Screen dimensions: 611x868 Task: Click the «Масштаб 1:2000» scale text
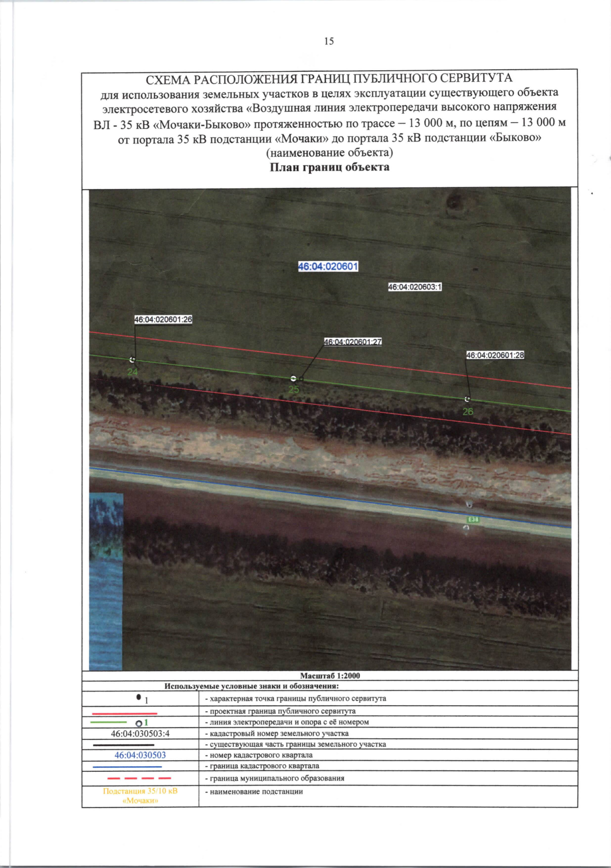click(x=330, y=676)
